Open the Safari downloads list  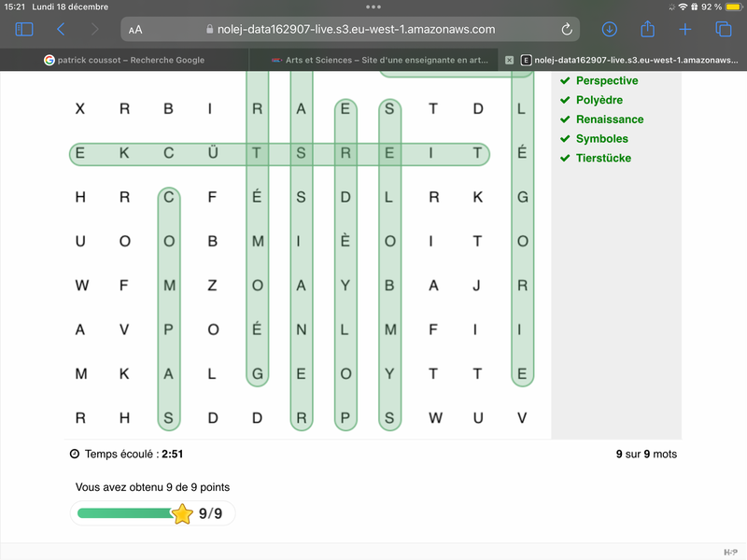click(x=609, y=29)
